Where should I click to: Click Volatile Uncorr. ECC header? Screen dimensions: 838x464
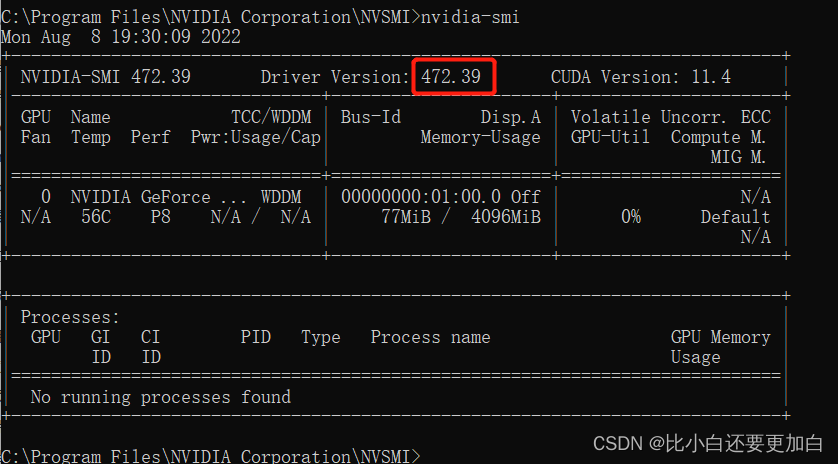coord(671,117)
